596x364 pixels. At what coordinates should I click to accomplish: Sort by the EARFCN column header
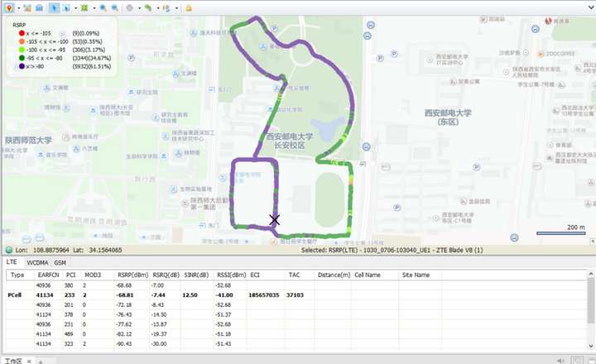click(x=48, y=275)
